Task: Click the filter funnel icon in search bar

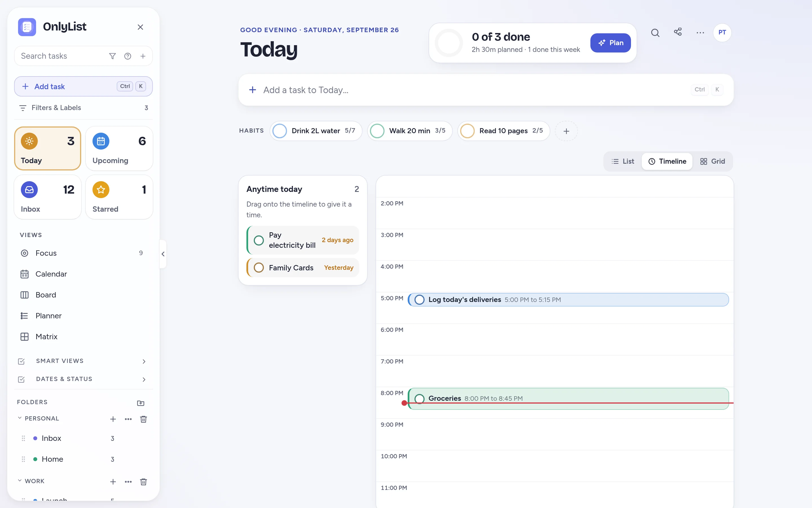Action: pyautogui.click(x=112, y=56)
